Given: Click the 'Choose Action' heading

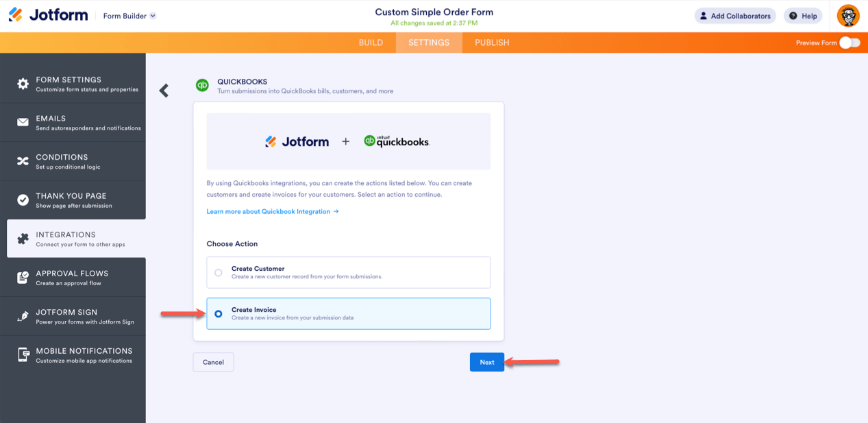Looking at the screenshot, I should pos(232,243).
